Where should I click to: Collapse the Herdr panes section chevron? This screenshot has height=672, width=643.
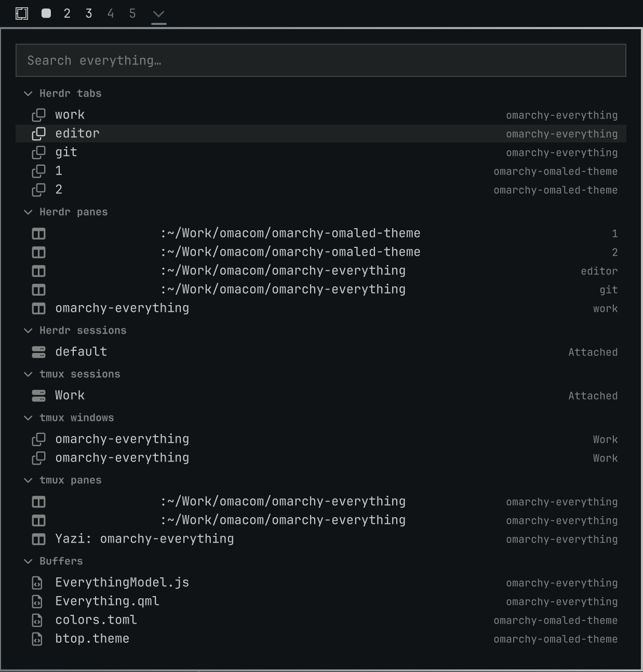[x=28, y=212]
